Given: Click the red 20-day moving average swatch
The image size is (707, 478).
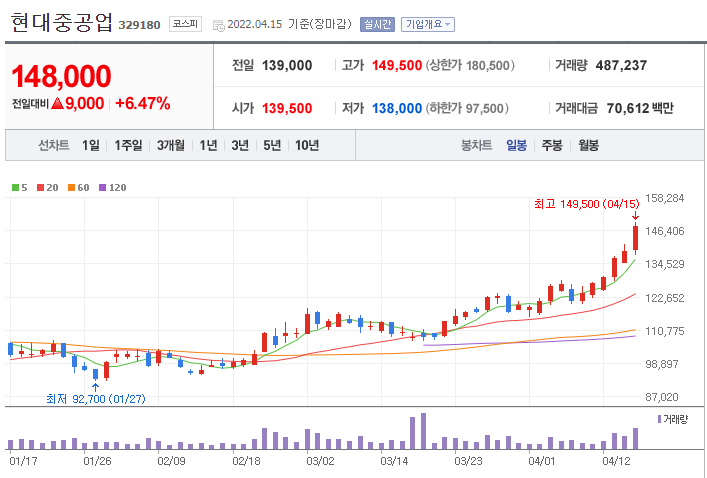Looking at the screenshot, I should pos(41,188).
